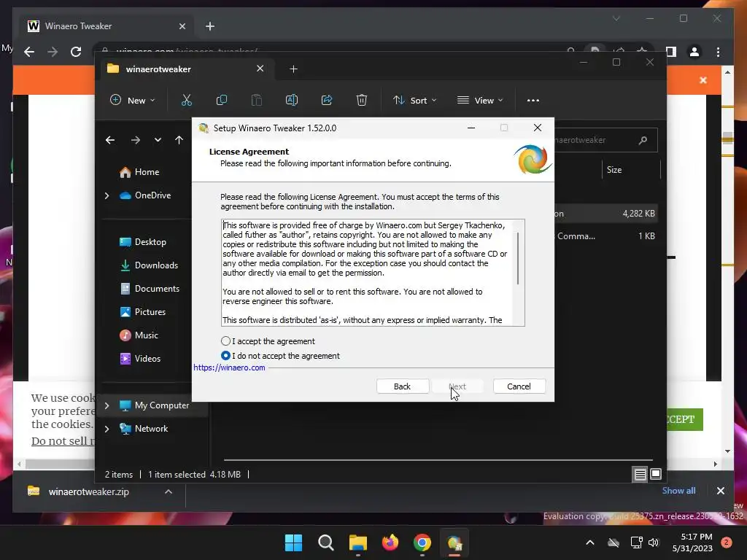Go forward in File Explorer navigation
This screenshot has width=747, height=560.
(x=135, y=140)
